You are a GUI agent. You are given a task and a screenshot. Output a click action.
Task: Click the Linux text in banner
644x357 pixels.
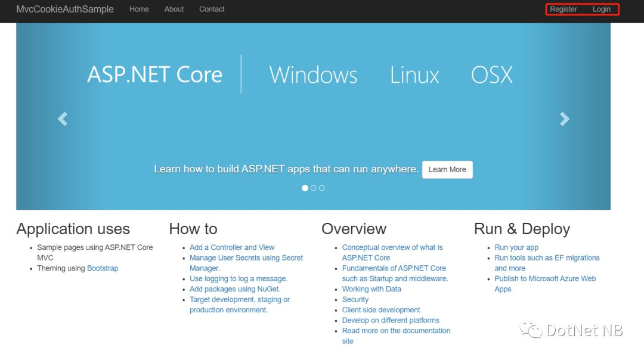tap(414, 74)
